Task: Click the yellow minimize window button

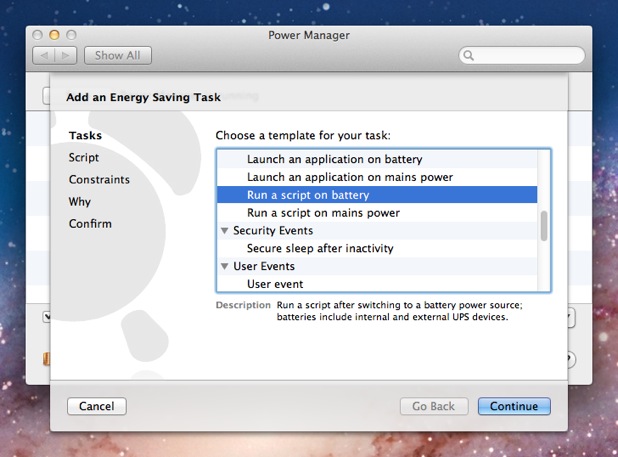Action: [54, 35]
